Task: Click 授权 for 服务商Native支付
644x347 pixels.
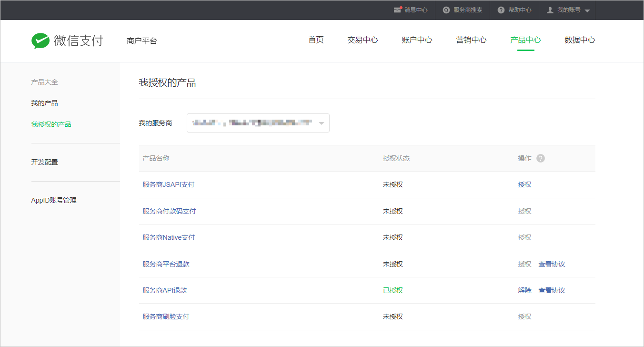Action: [524, 237]
